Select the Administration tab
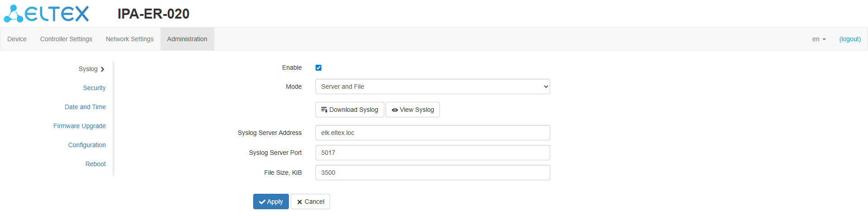 coord(187,39)
